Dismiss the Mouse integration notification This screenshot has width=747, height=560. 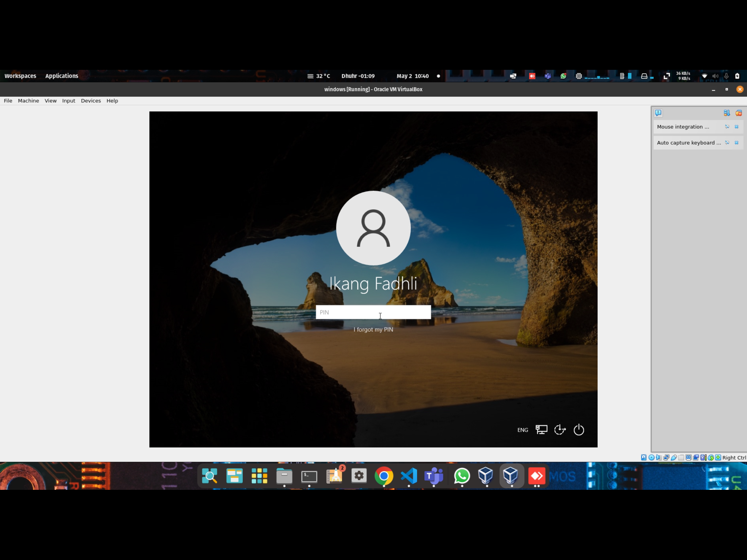(736, 127)
